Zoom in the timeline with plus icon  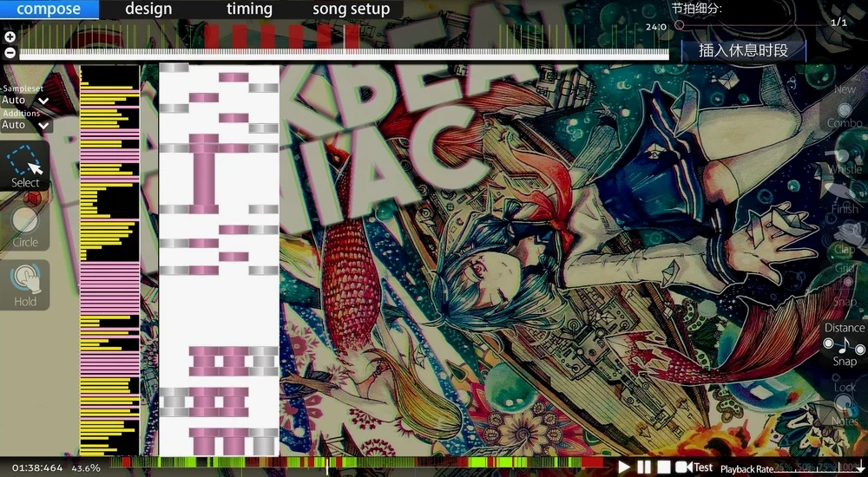10,37
